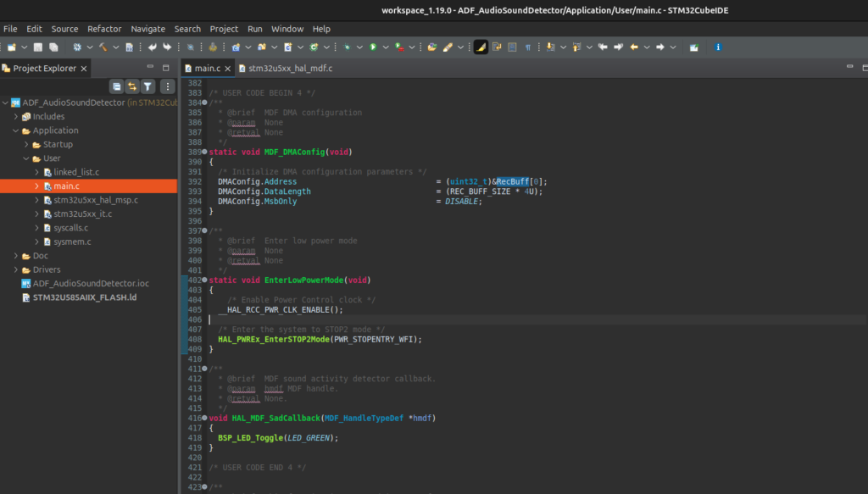Click the Save icon in toolbar
The image size is (868, 494).
(x=40, y=47)
